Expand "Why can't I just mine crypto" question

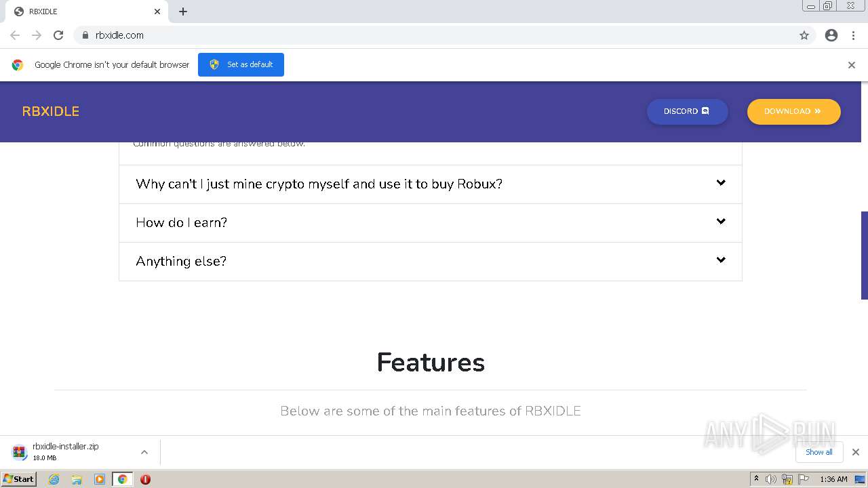(x=431, y=184)
